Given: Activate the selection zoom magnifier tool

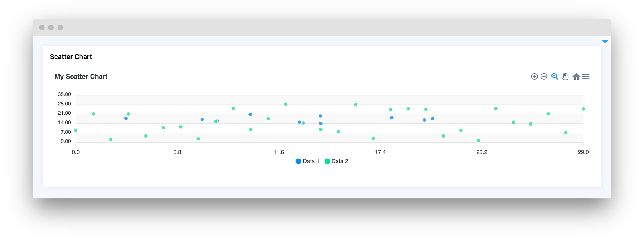Looking at the screenshot, I should pyautogui.click(x=555, y=77).
